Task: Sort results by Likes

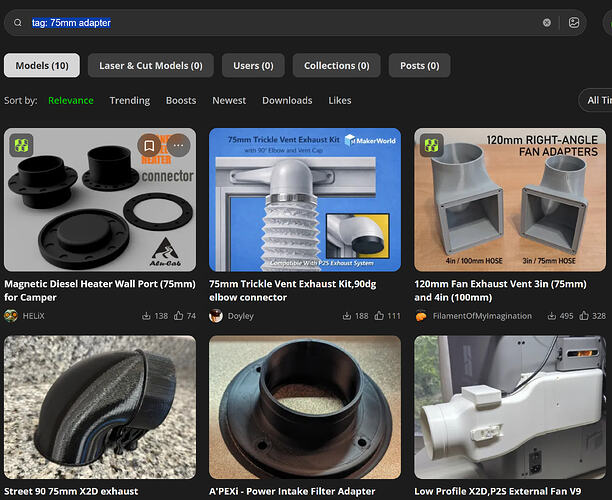Action: [x=340, y=101]
